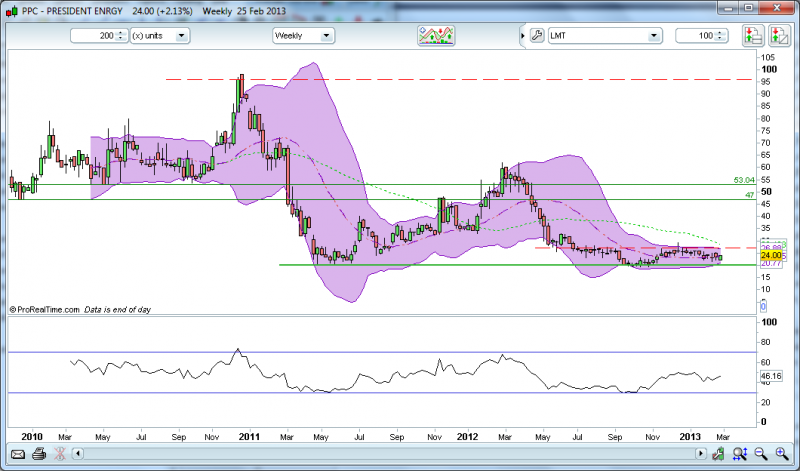
Task: Click the horizontal time scrollbar track
Action: click(389, 453)
